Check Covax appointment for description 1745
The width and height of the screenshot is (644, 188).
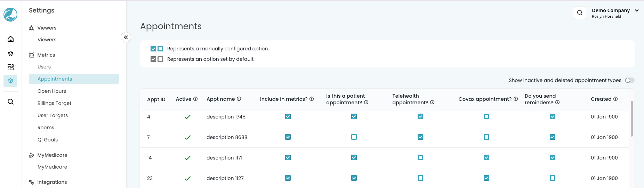click(486, 116)
